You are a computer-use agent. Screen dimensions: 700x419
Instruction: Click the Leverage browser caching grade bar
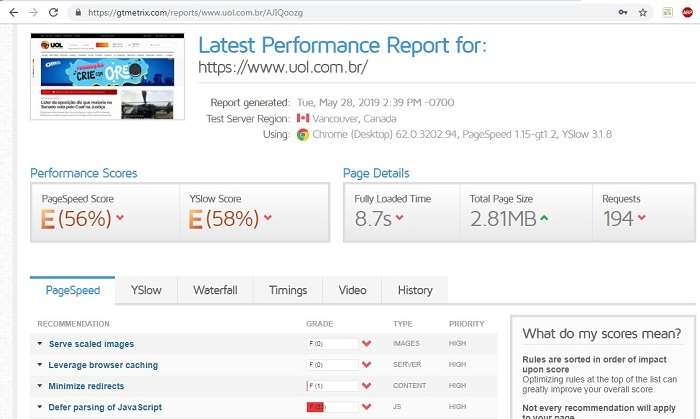tap(333, 365)
